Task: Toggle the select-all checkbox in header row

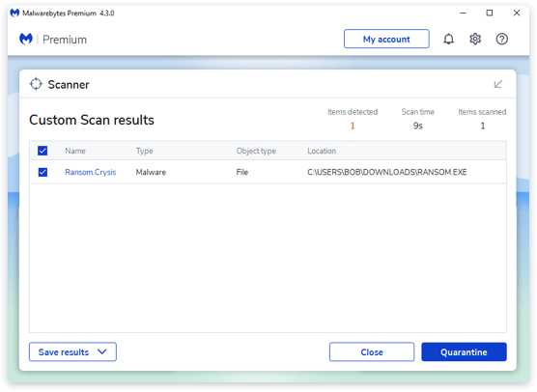Action: pyautogui.click(x=42, y=151)
